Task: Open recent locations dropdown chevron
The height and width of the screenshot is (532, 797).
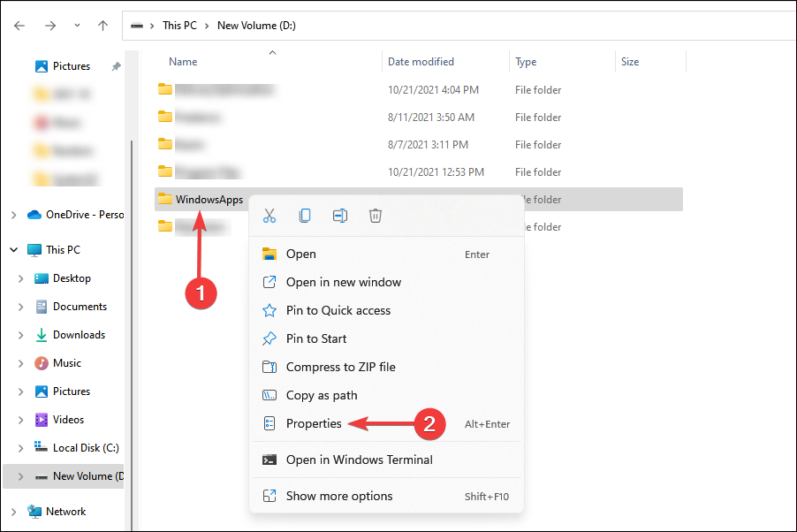Action: click(77, 25)
